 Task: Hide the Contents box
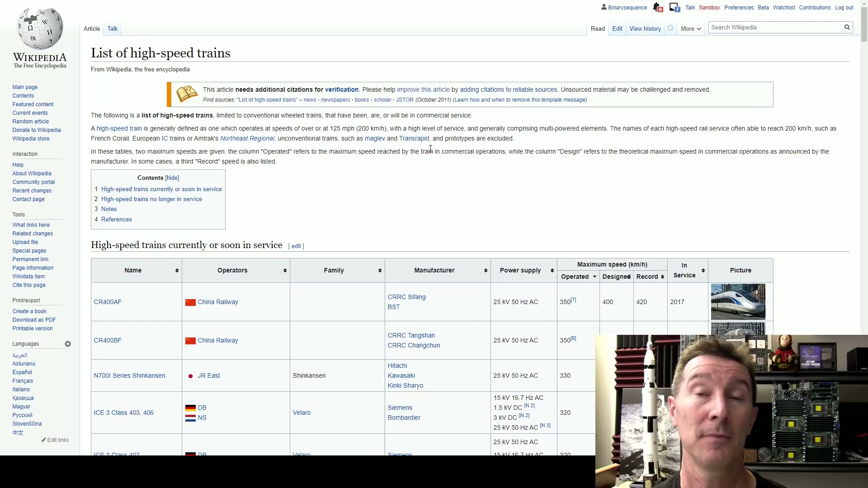point(172,178)
